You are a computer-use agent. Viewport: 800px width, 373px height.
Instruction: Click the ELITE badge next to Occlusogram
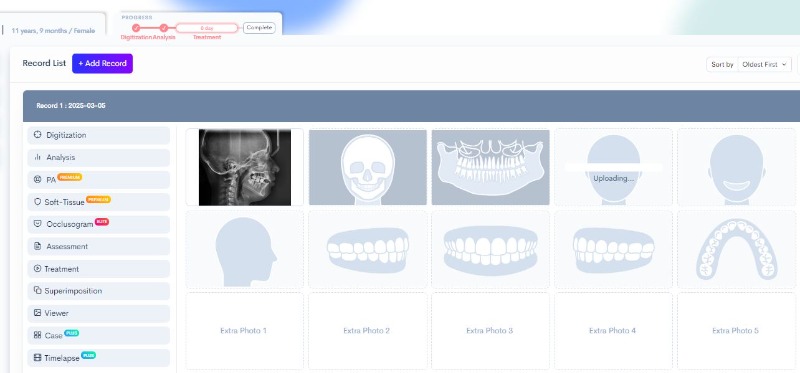click(102, 221)
